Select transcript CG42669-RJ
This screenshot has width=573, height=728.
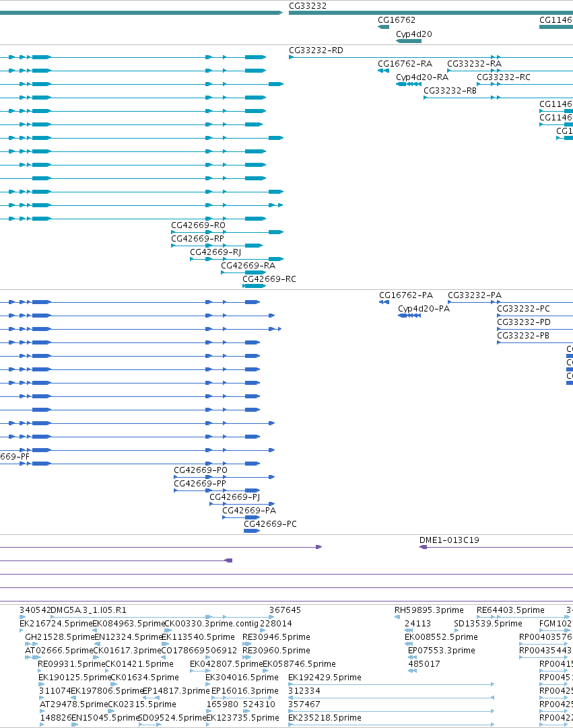coord(236,259)
